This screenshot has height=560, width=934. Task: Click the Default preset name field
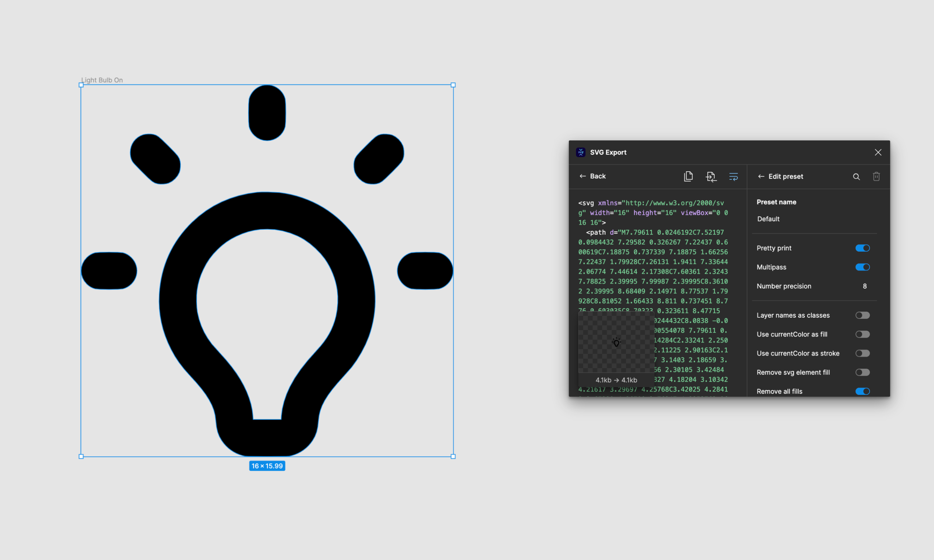click(814, 219)
